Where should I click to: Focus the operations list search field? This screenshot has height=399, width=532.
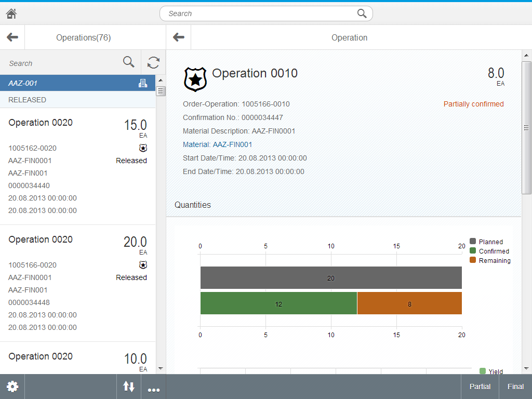point(70,63)
